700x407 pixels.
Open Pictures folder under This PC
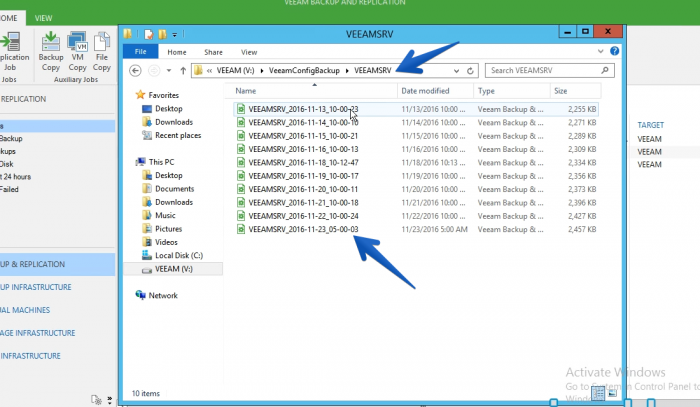pos(168,229)
